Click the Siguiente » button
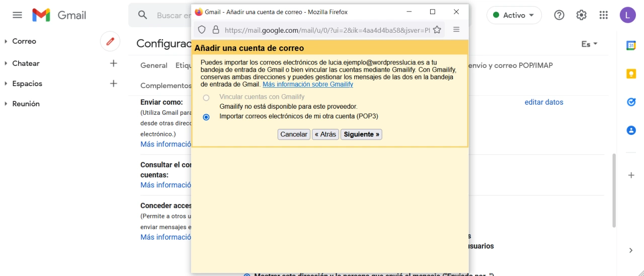 pos(361,134)
